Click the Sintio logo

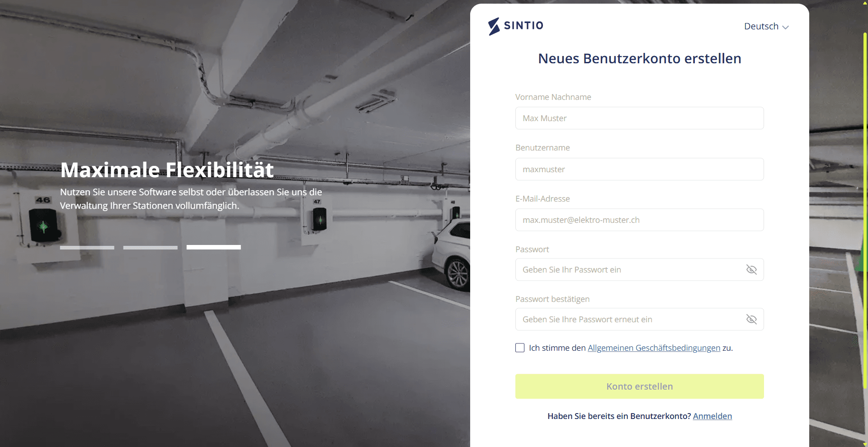pos(516,26)
